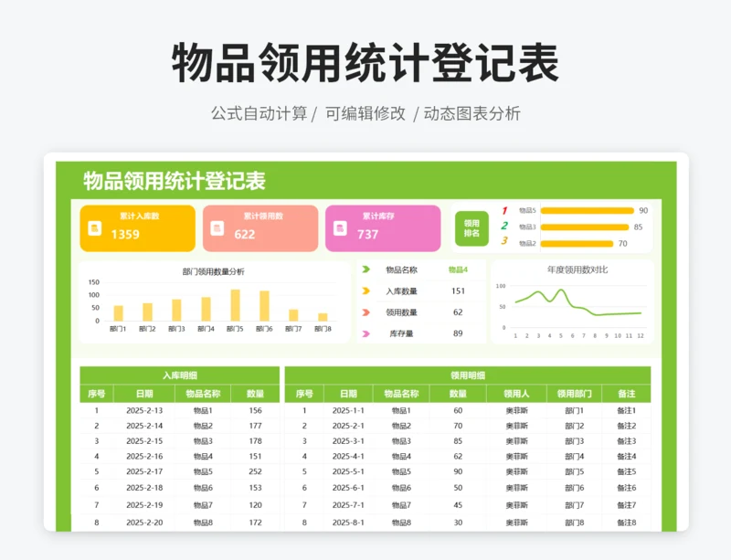The height and width of the screenshot is (560, 731).
Task: Click the date 2025-2-13 in 入库明细
Action: (144, 410)
